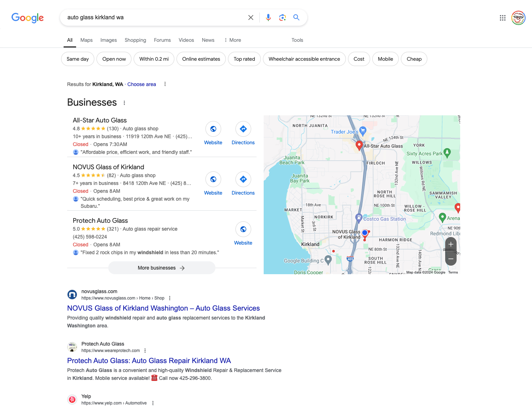Apply the Cost filter chip

(x=359, y=59)
